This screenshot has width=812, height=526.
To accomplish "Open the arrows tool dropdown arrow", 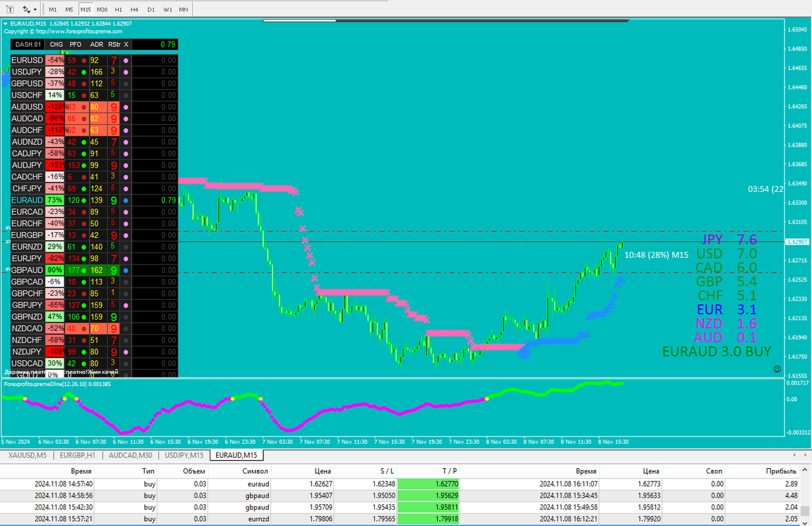I will tap(35, 10).
